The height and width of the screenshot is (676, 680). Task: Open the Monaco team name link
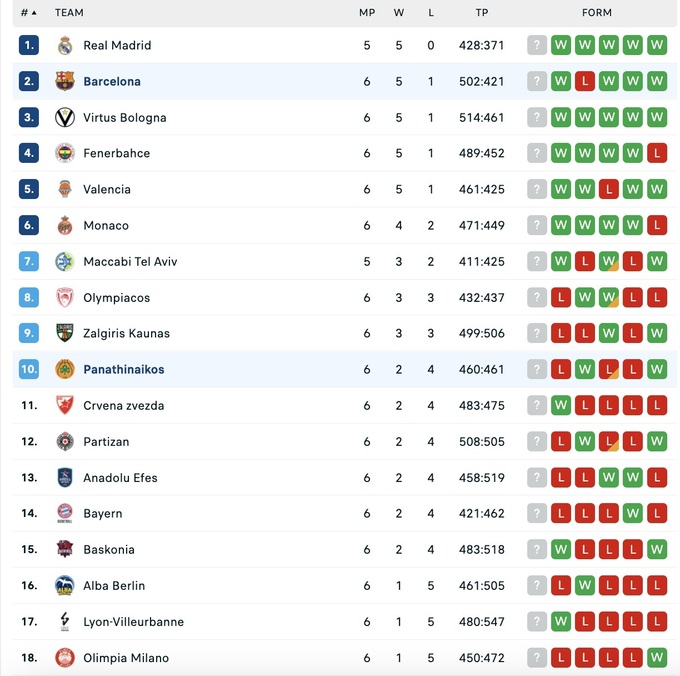[106, 225]
